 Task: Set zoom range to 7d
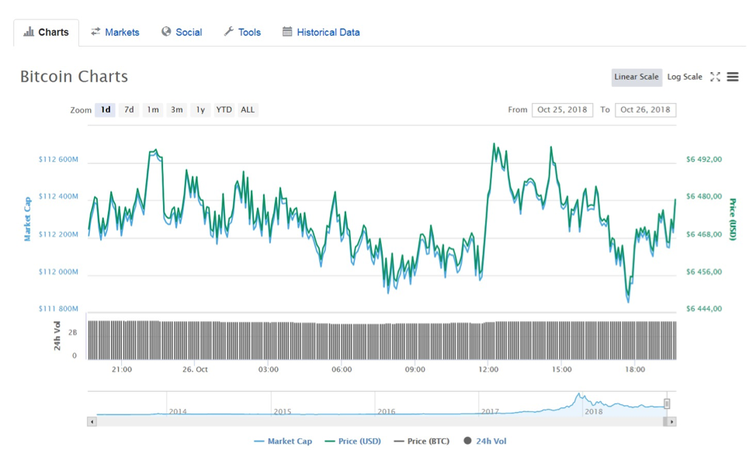[x=129, y=110]
